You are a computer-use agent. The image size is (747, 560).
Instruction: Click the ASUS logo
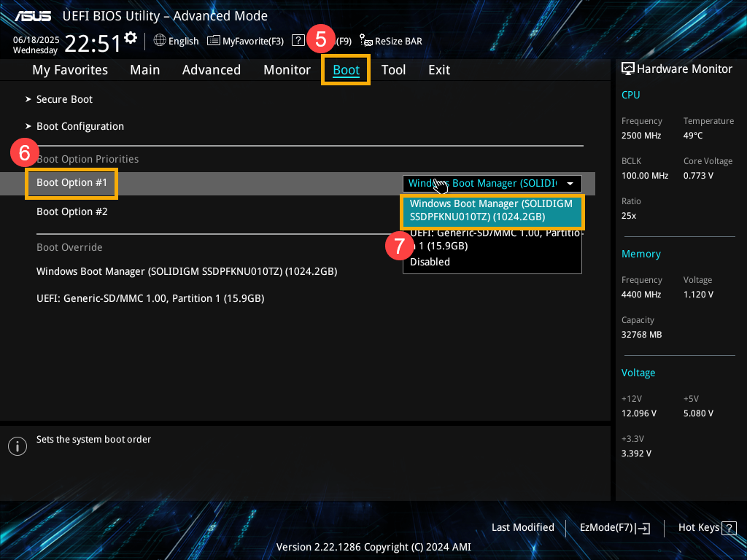[x=32, y=16]
